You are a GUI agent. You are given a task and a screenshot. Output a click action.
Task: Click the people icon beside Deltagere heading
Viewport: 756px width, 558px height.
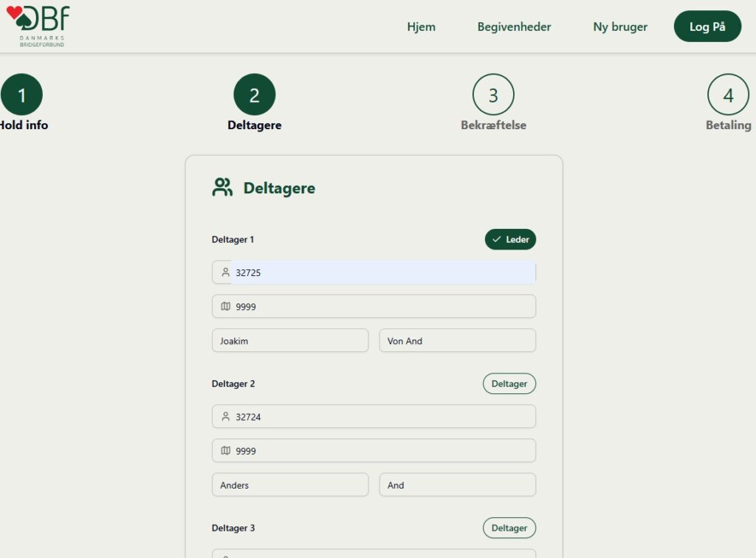[221, 187]
